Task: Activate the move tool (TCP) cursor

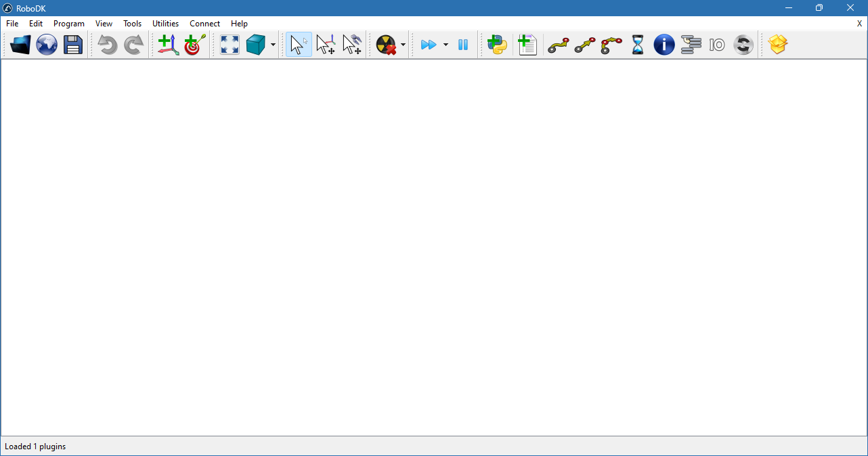Action: [x=351, y=45]
